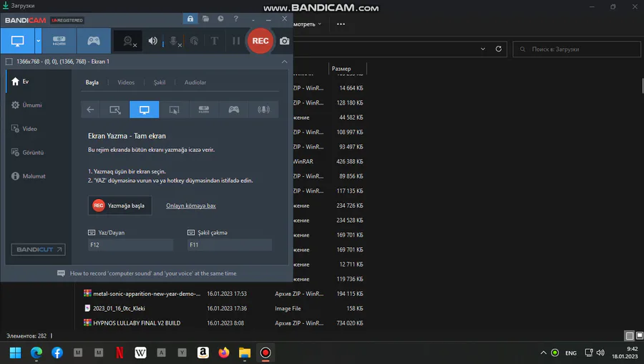Open Explorer more options ellipsis menu

coord(341,24)
